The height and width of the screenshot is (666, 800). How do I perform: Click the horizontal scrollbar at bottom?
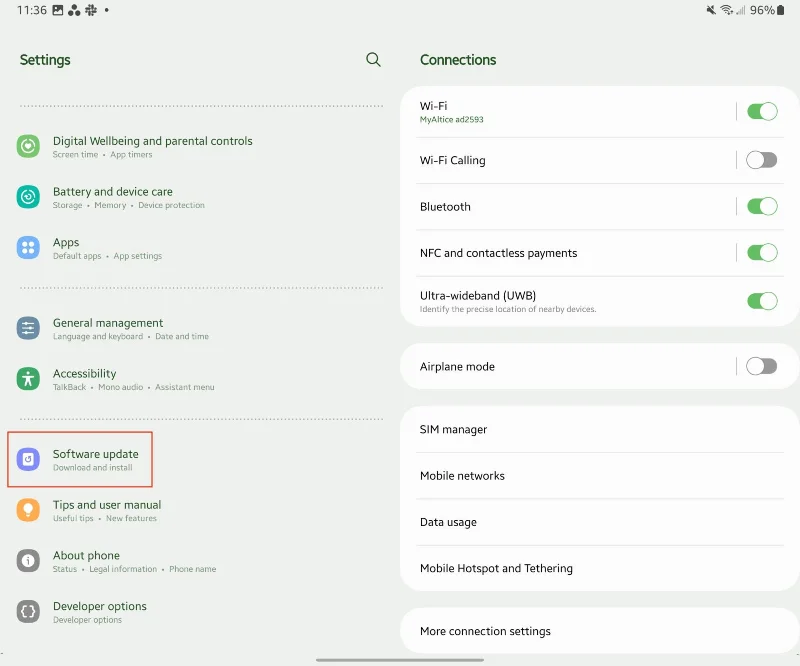tap(400, 658)
